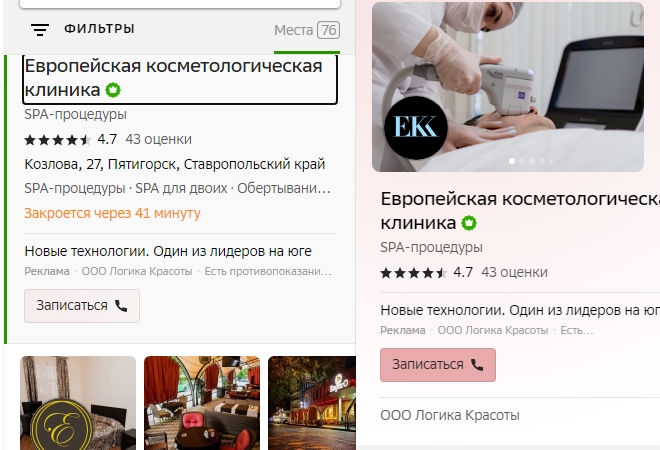
Task: Open 43 оценки in left listing
Action: pyautogui.click(x=159, y=139)
